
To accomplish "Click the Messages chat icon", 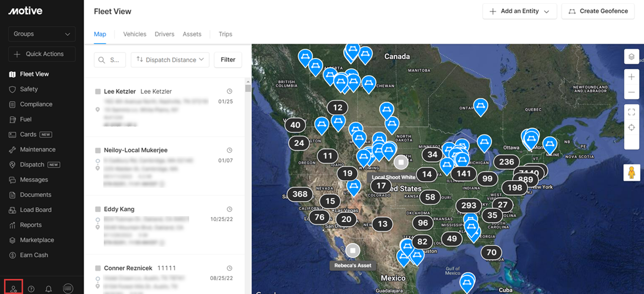I will pyautogui.click(x=13, y=180).
